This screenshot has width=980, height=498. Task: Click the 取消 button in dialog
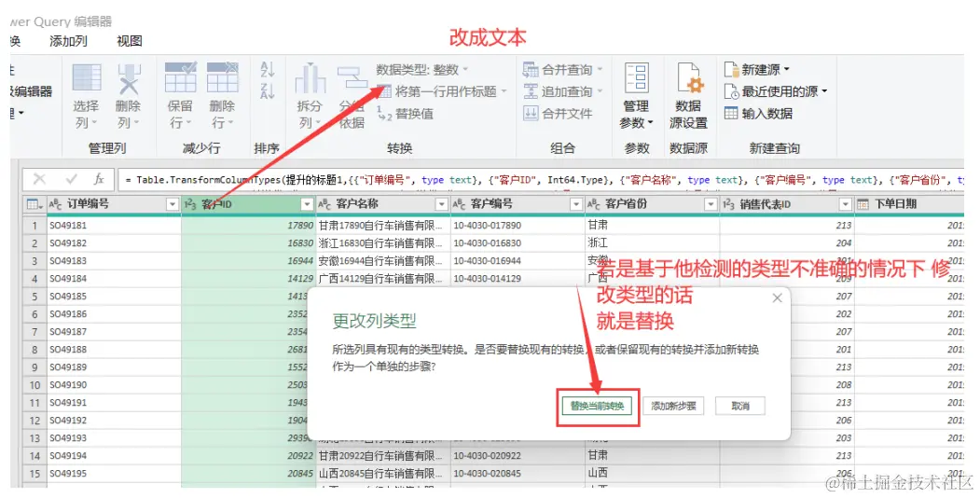pyautogui.click(x=740, y=407)
